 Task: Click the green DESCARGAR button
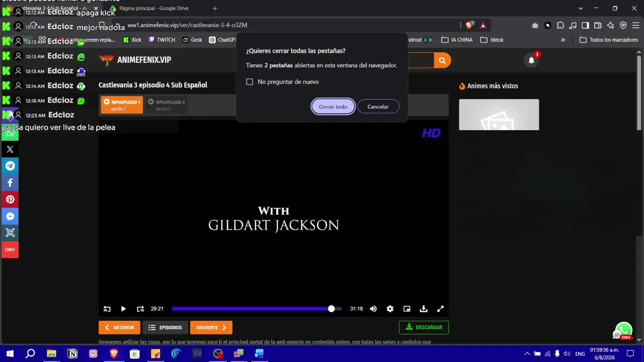point(424,327)
